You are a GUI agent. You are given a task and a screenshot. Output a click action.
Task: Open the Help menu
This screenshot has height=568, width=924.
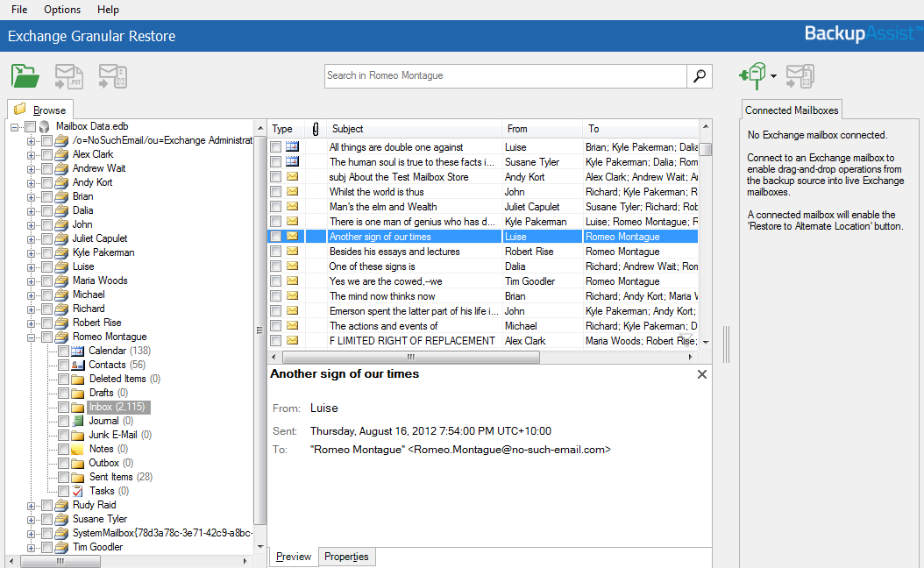pos(108,10)
